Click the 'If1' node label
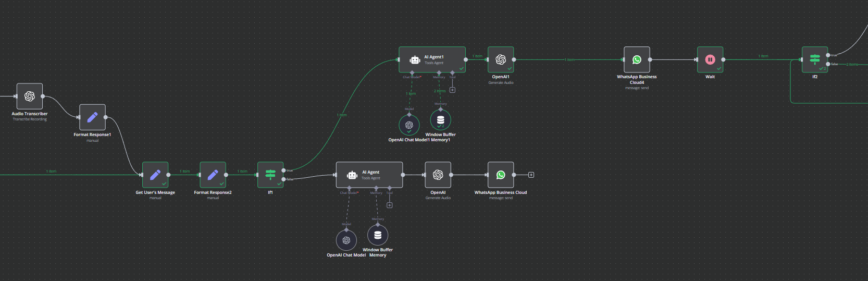 [270, 192]
